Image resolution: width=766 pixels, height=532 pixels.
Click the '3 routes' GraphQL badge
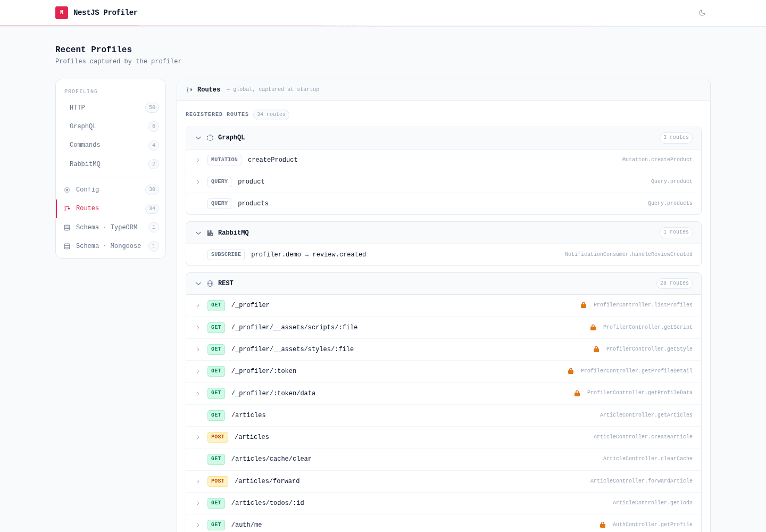[676, 138]
